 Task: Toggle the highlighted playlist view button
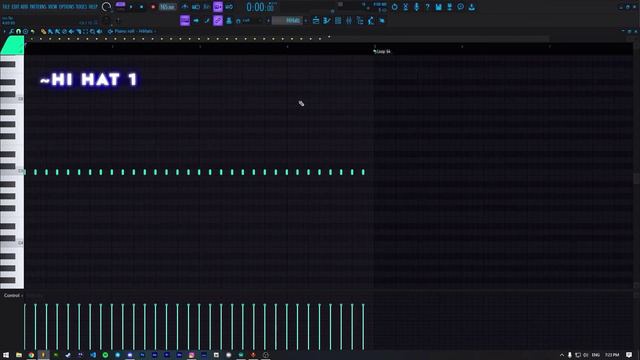coord(185,20)
